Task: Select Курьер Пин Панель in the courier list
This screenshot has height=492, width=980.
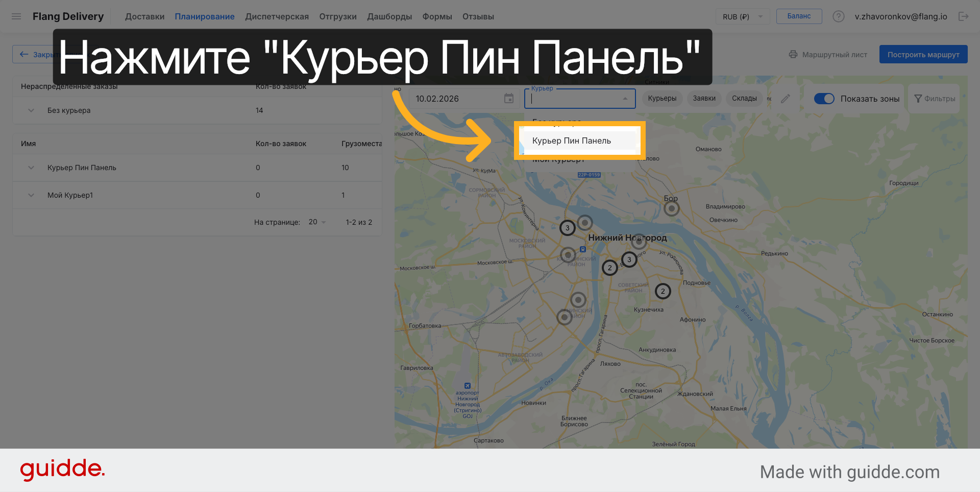Action: (573, 140)
